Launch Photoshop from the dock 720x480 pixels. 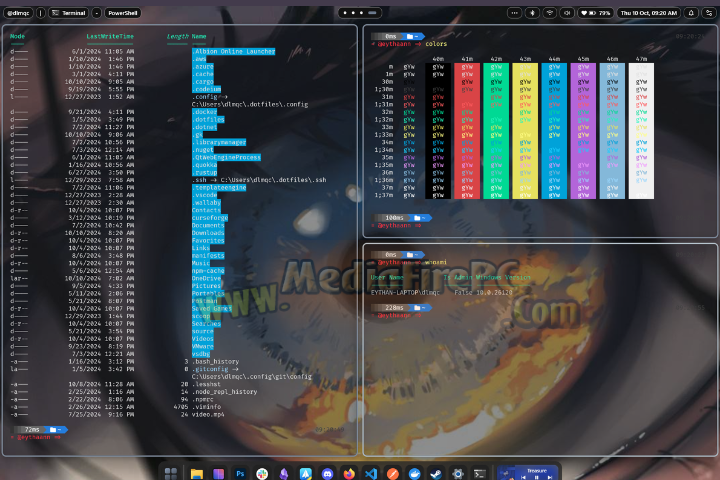click(x=240, y=474)
